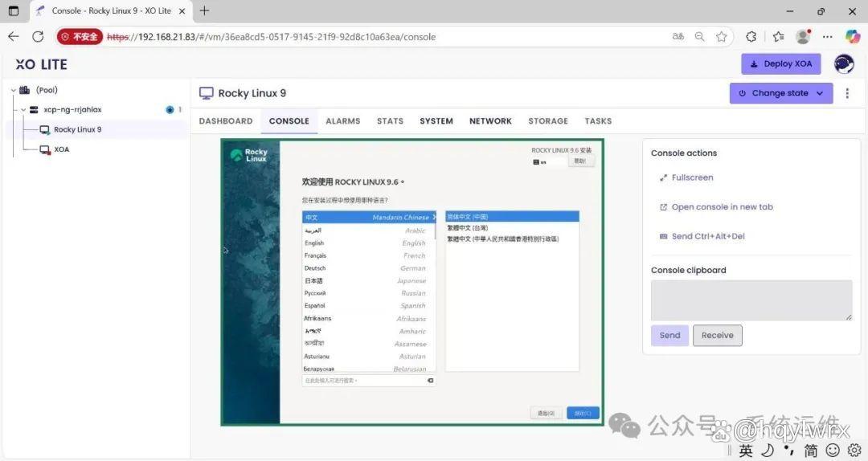The image size is (868, 461).
Task: Open browser settings and more menu
Action: [828, 36]
